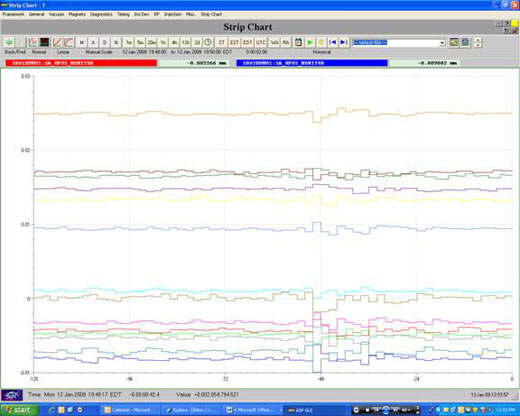This screenshot has height=416, width=520.
Task: Switch to Eudora taskbar item
Action: tap(192, 410)
